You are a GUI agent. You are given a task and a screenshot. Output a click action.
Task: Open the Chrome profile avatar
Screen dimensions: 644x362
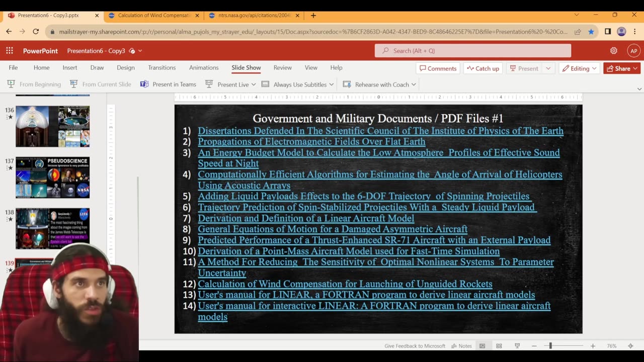(x=621, y=31)
